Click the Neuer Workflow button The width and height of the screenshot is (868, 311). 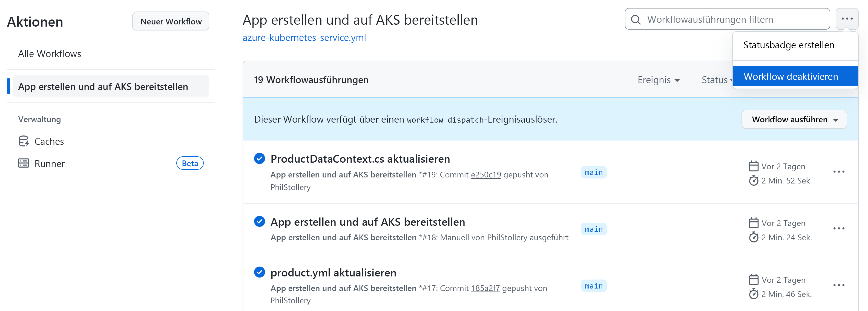coord(171,21)
